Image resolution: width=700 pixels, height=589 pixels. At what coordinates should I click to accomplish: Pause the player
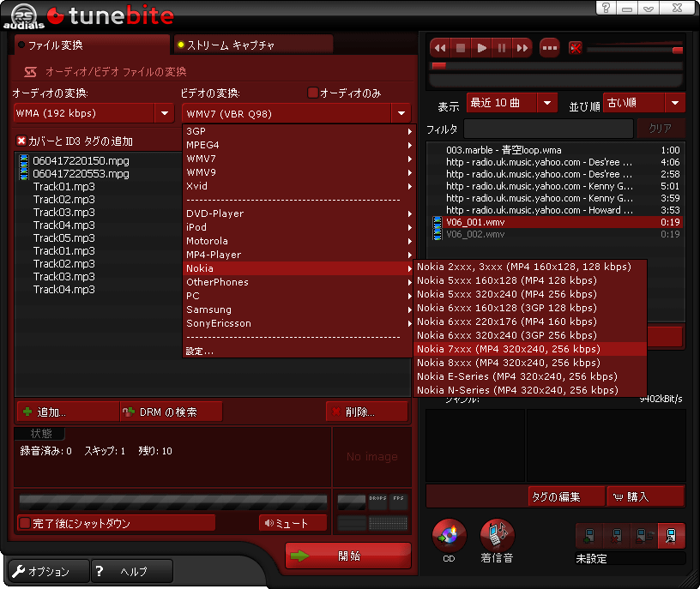[502, 48]
